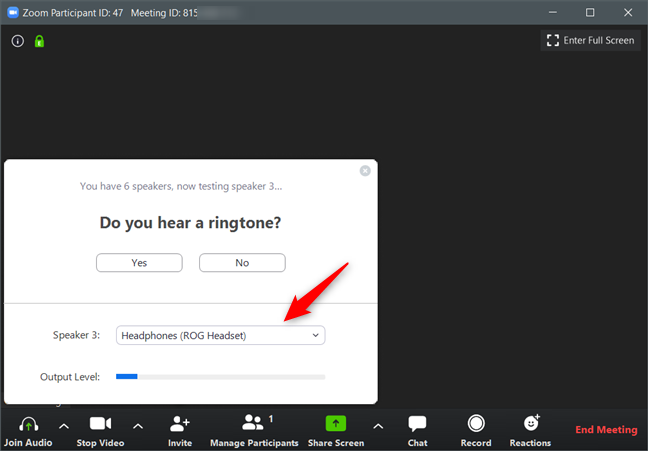
Task: Expand audio options arrow beside Join Audio
Action: [64, 426]
